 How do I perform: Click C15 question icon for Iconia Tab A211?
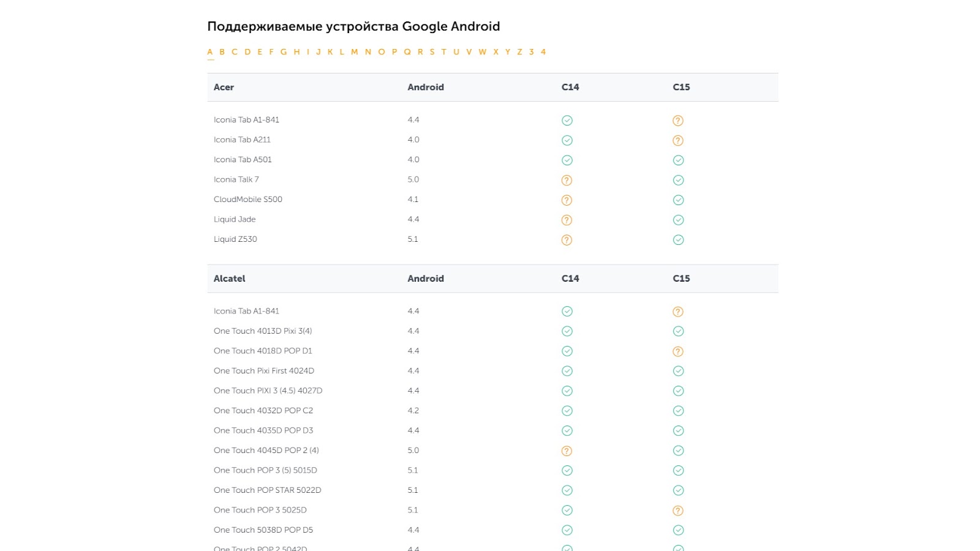pos(678,140)
